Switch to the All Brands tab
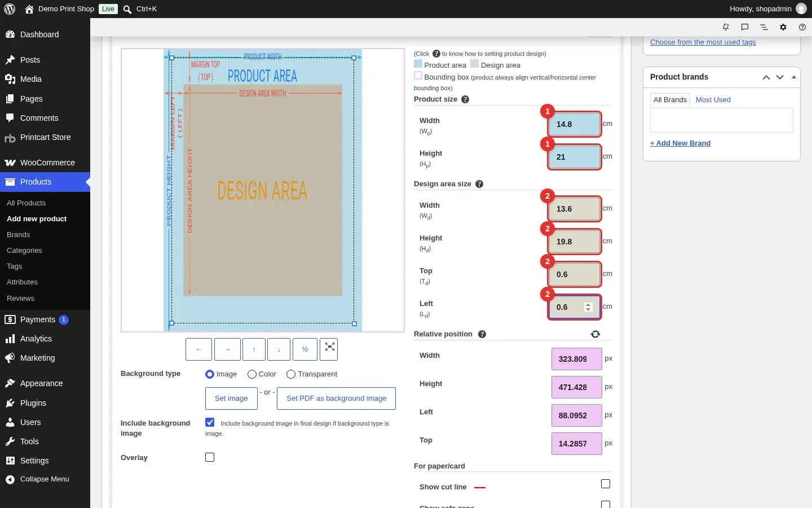Image resolution: width=812 pixels, height=508 pixels. (670, 100)
